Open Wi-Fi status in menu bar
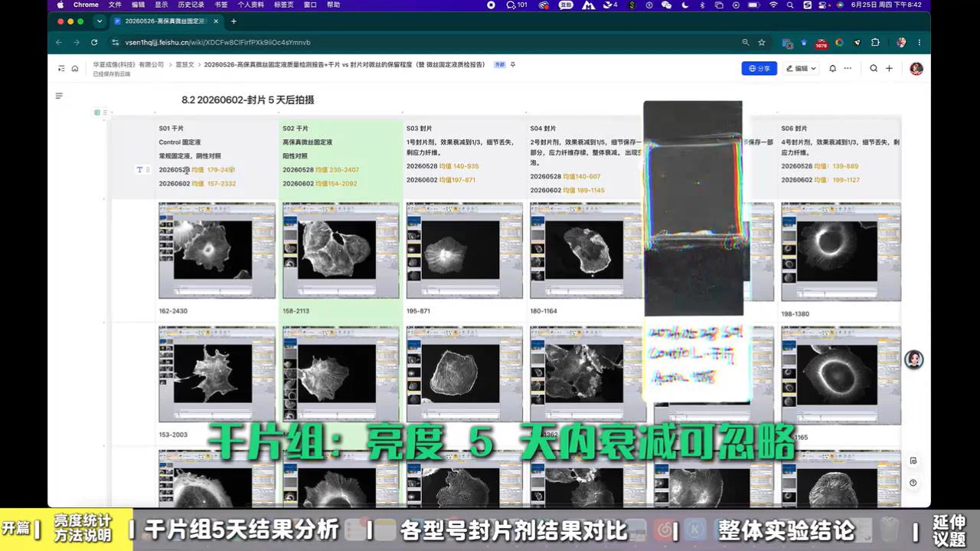The height and width of the screenshot is (551, 980). (773, 5)
